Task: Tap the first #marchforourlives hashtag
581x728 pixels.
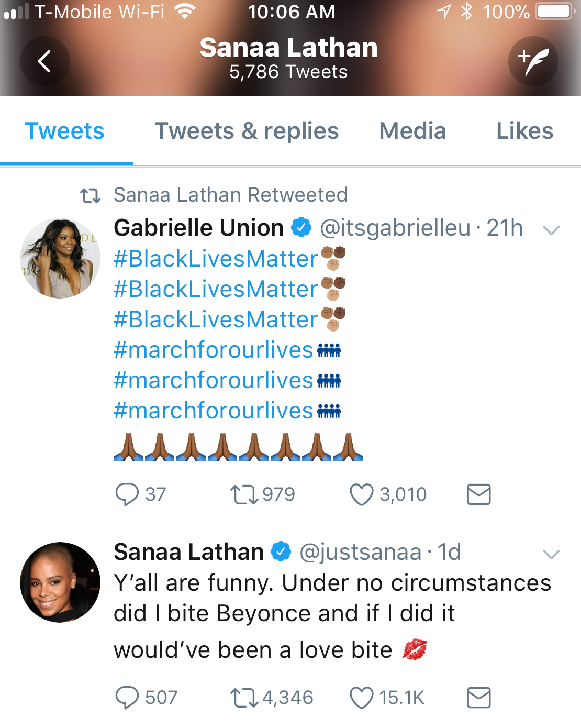Action: click(x=213, y=350)
